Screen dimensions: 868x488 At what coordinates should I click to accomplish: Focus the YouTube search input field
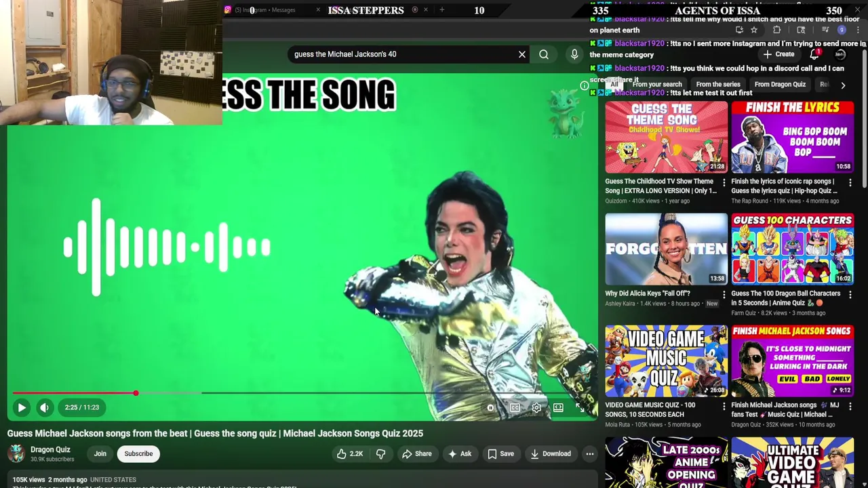pos(403,54)
